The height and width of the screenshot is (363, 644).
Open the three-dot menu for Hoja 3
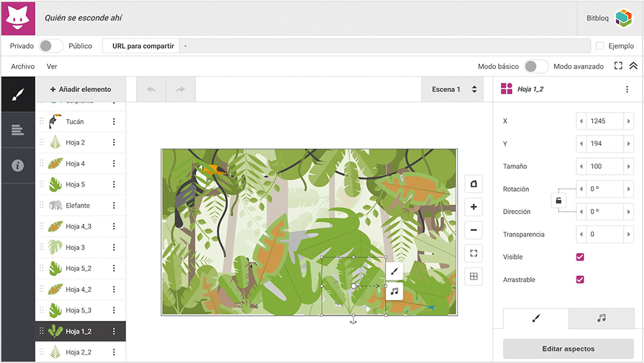click(x=114, y=247)
